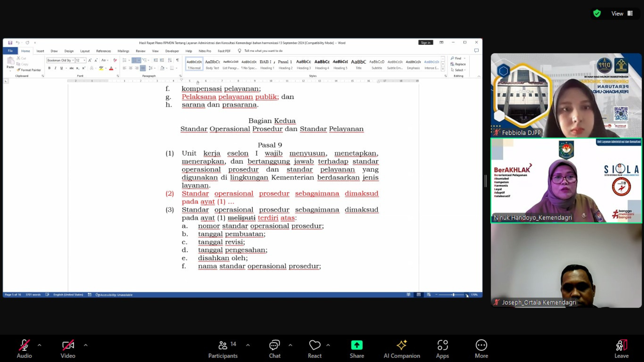Center-align text in Paragraph group
Viewport: 644px width, 362px height.
pos(130,68)
